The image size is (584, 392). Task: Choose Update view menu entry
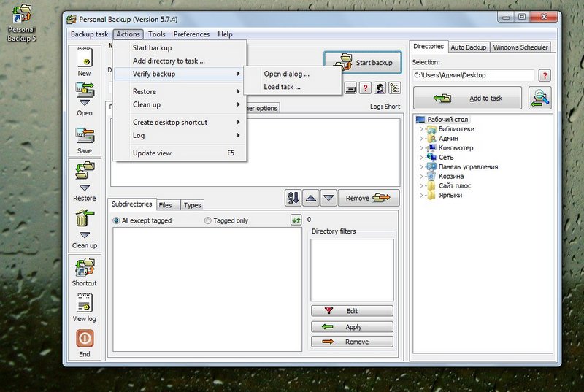pos(180,153)
